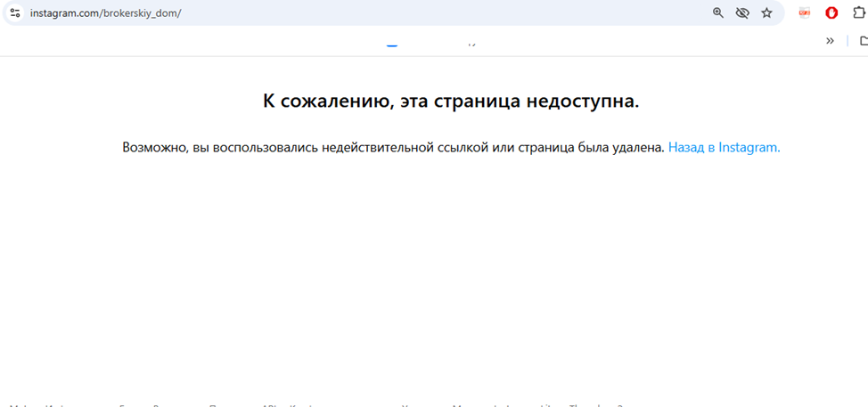Expand hidden bookmarks with double chevron

click(830, 40)
